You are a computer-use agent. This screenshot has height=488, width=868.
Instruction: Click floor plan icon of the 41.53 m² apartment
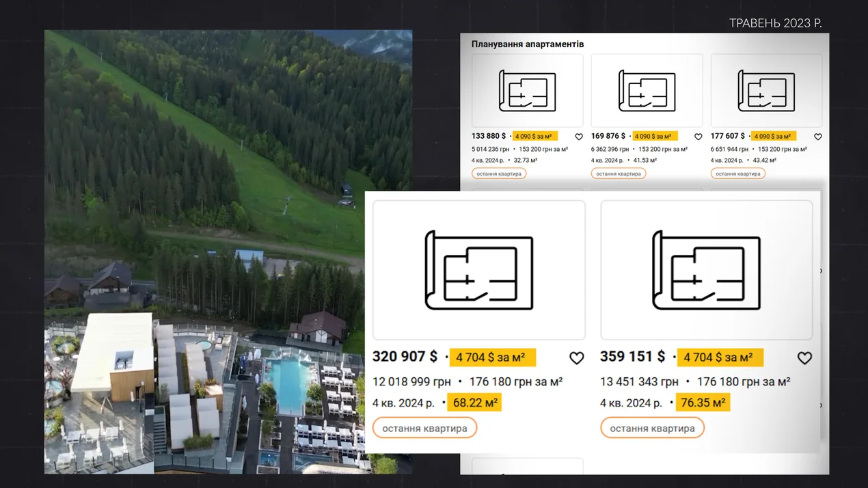click(x=647, y=91)
